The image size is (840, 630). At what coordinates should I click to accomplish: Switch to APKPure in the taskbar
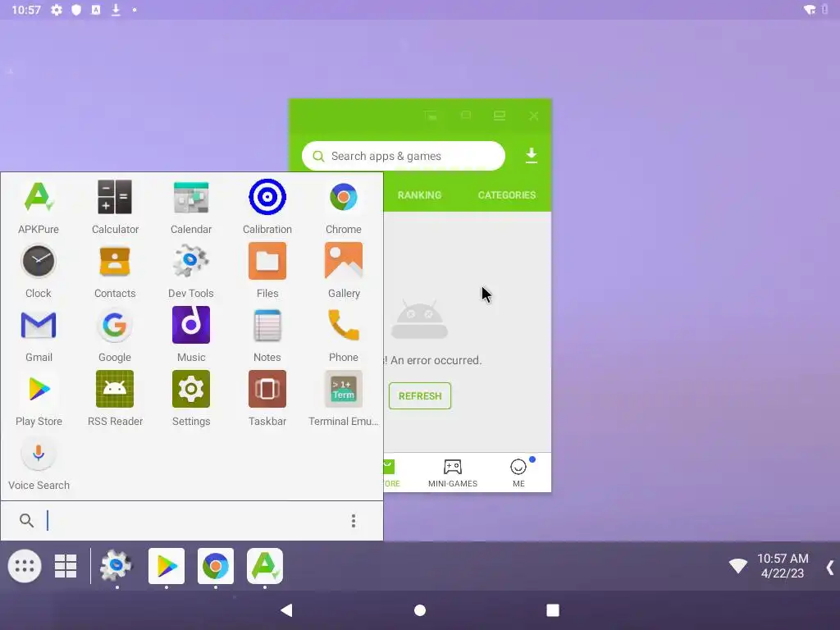[x=265, y=566]
